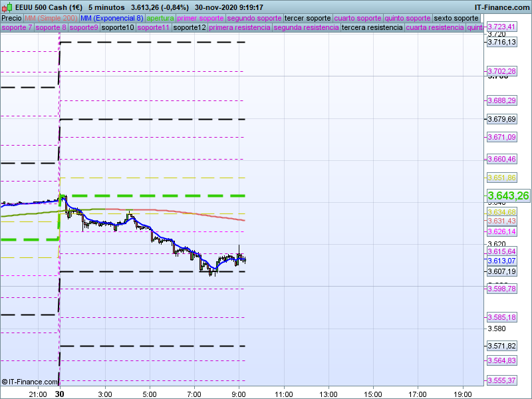This screenshot has height=399, width=532.
Task: Click the green 3.643,26 opening price tag
Action: [x=508, y=196]
